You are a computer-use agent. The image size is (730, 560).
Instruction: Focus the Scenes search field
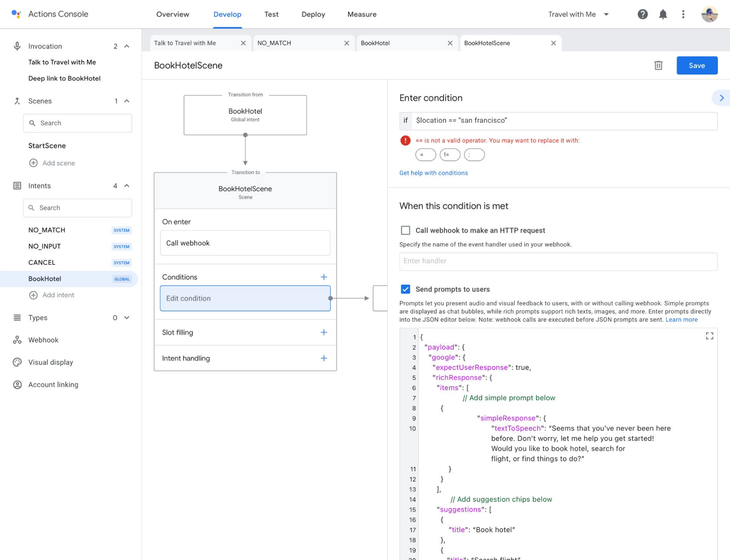[78, 123]
